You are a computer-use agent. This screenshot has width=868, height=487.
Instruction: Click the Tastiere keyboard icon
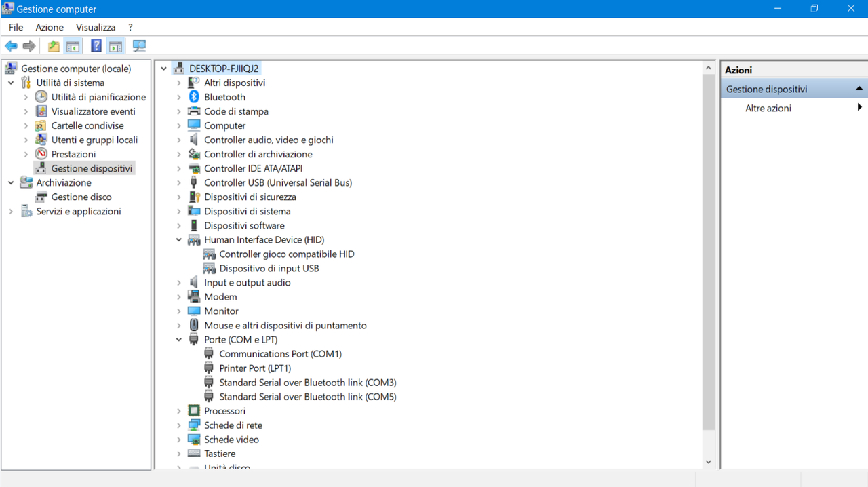(194, 454)
